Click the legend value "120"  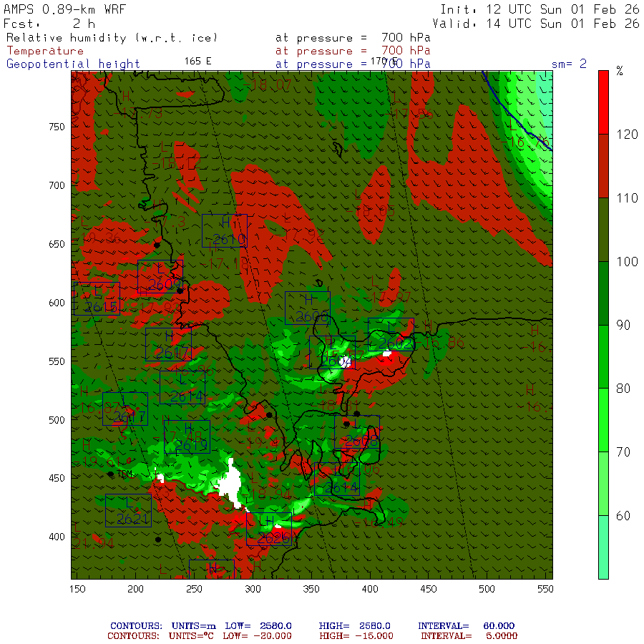click(627, 135)
